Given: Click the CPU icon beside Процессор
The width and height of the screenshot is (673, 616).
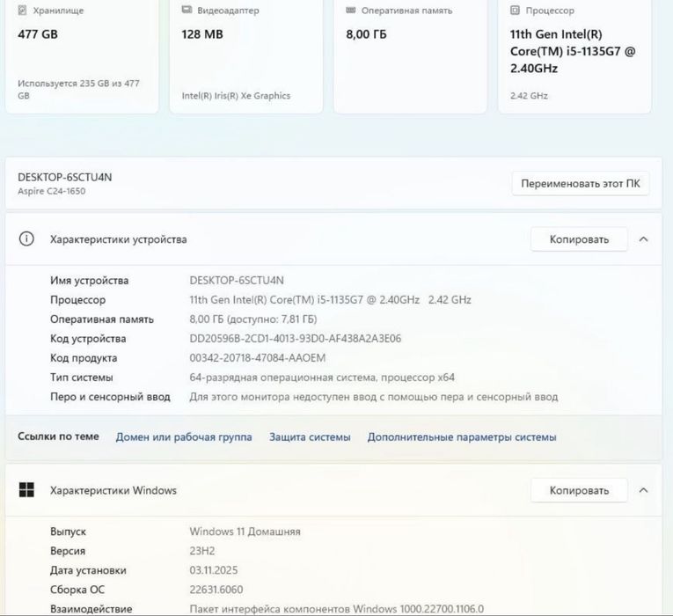Looking at the screenshot, I should pos(515,10).
